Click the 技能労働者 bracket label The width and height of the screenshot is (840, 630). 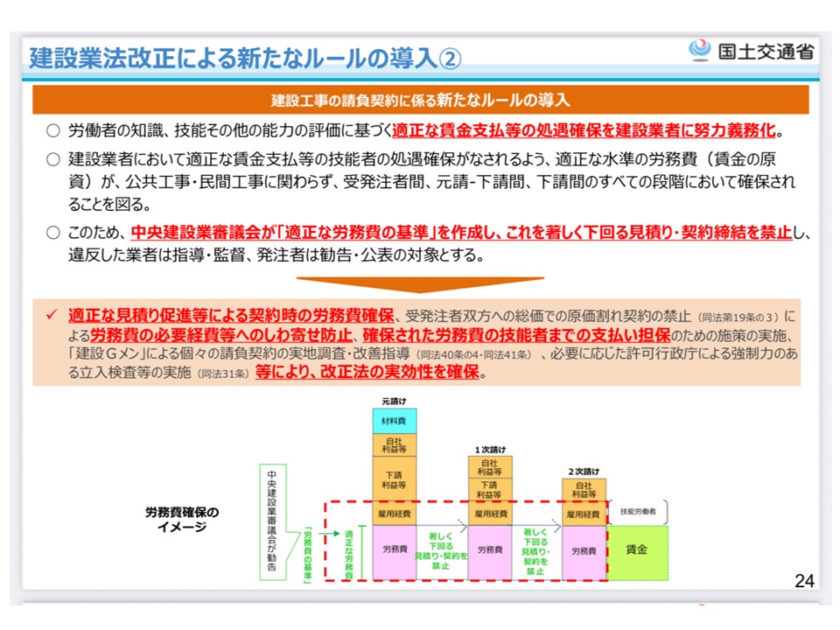coord(637,512)
